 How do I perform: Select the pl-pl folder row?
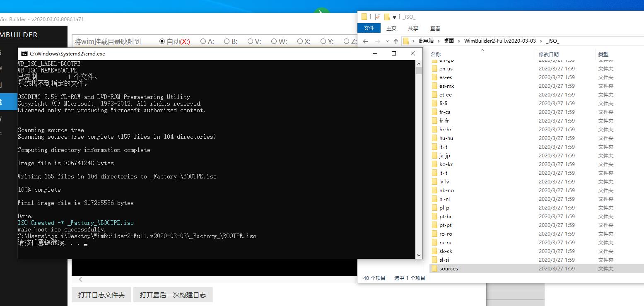click(x=537, y=208)
